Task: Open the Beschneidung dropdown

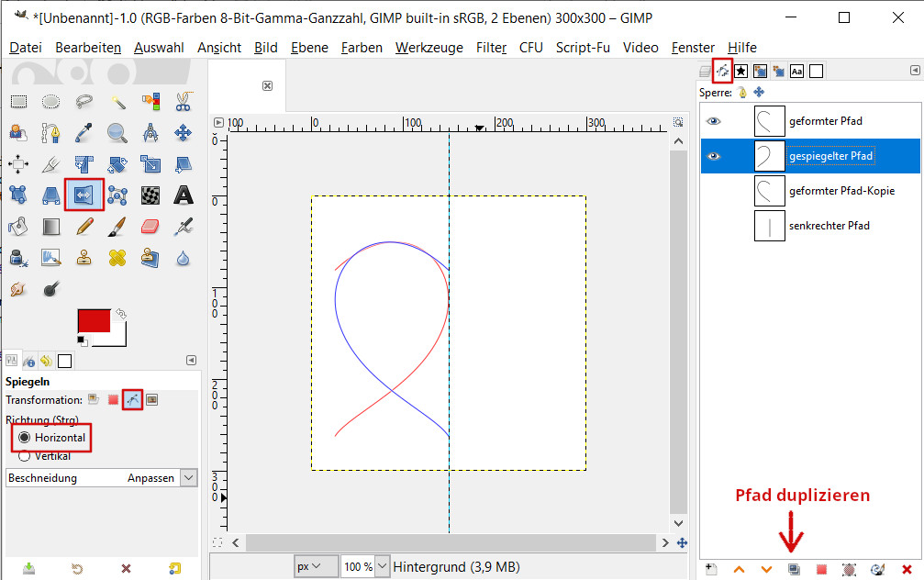Action: pos(188,477)
